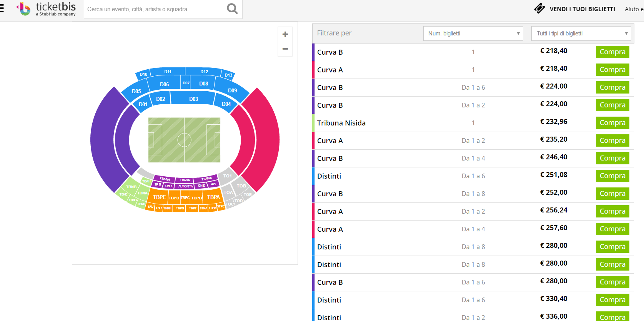The image size is (644, 321).
Task: Open the hamburger menu icon
Action: (x=2, y=8)
